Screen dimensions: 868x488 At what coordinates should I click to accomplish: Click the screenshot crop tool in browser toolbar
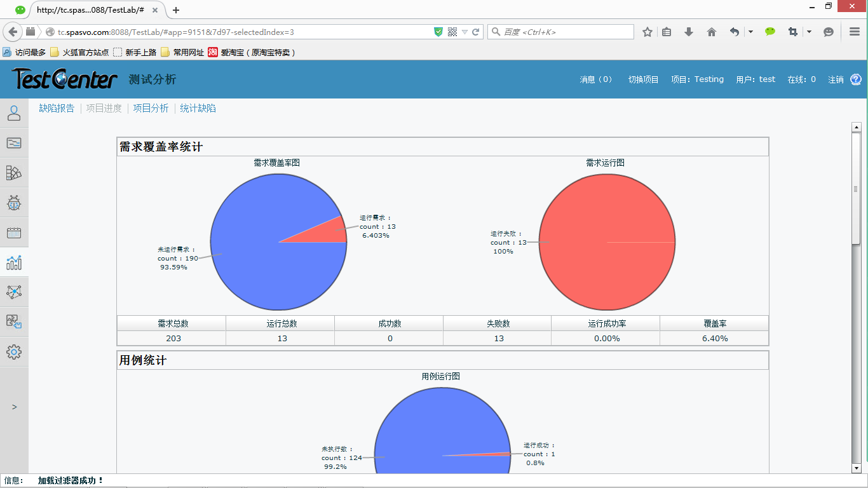click(x=792, y=31)
